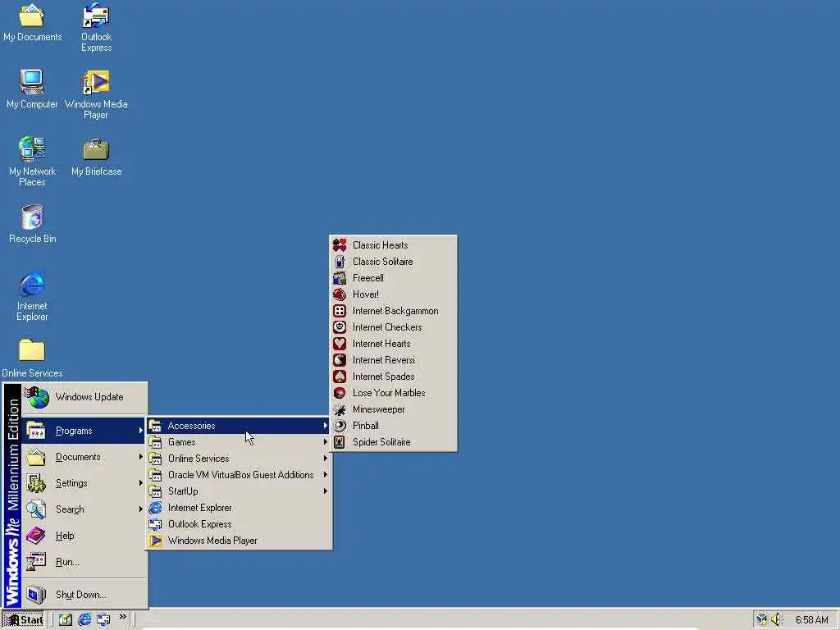The width and height of the screenshot is (840, 630).
Task: Click the Classic Hearts game icon
Action: pyautogui.click(x=340, y=245)
